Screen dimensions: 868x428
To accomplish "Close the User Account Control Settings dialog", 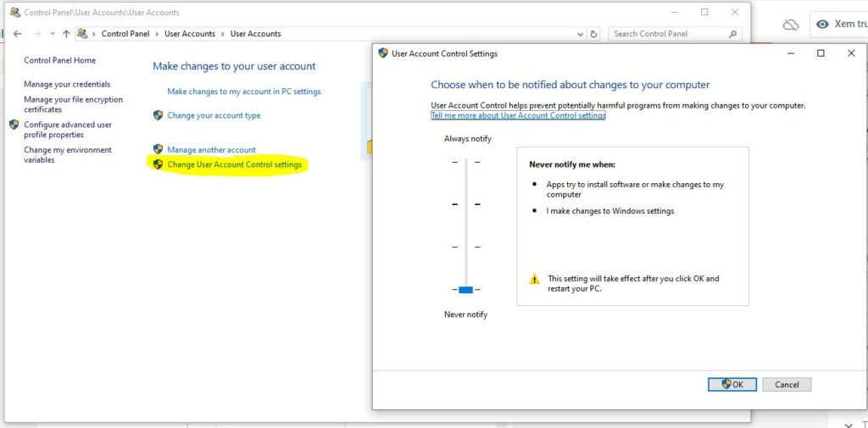I will [x=851, y=53].
